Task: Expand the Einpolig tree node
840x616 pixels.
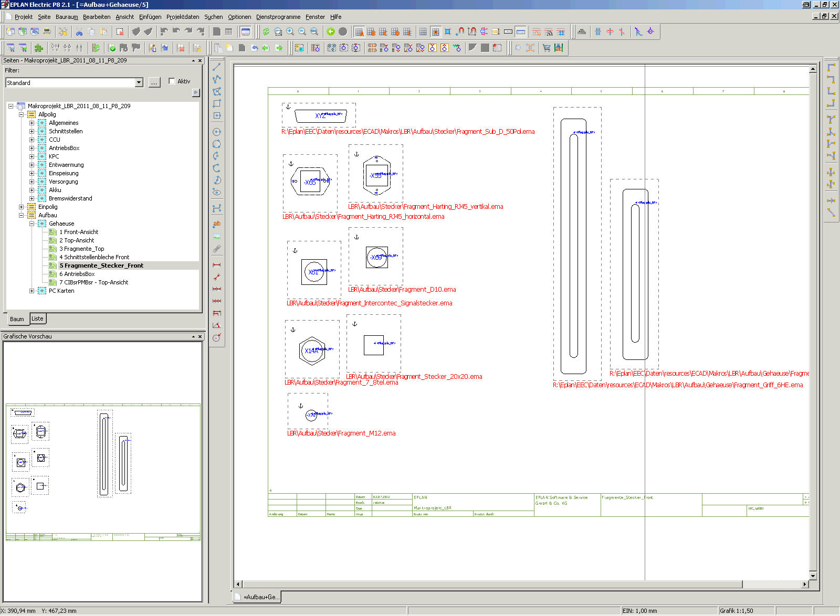Action: click(x=22, y=207)
